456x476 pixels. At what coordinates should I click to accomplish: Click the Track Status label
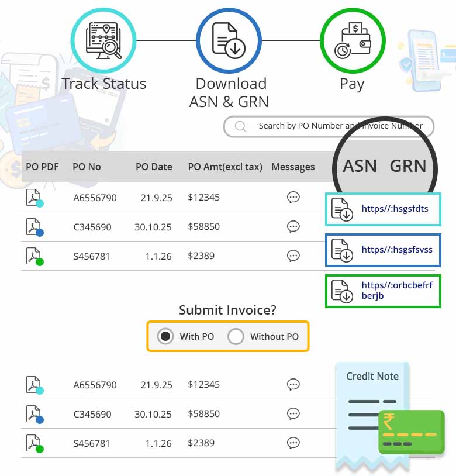pyautogui.click(x=103, y=84)
